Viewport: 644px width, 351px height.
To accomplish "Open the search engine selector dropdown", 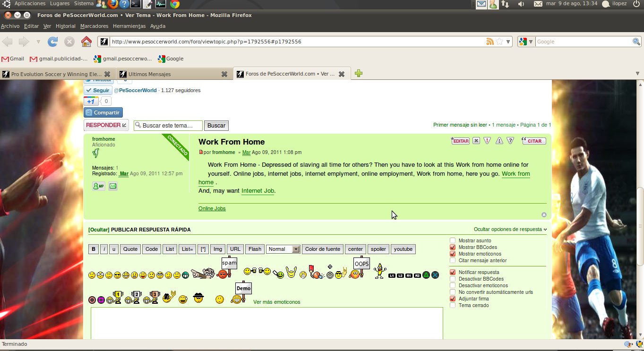I will coord(526,42).
